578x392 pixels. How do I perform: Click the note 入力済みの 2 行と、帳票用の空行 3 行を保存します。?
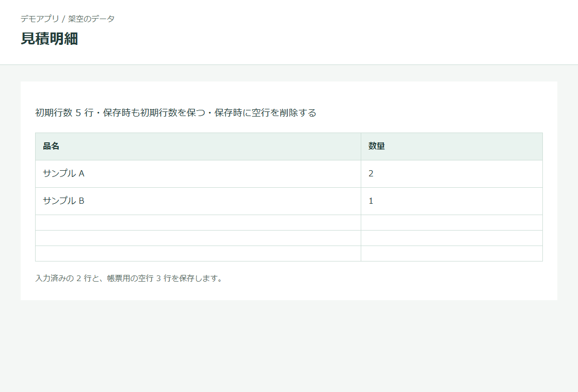click(x=129, y=279)
